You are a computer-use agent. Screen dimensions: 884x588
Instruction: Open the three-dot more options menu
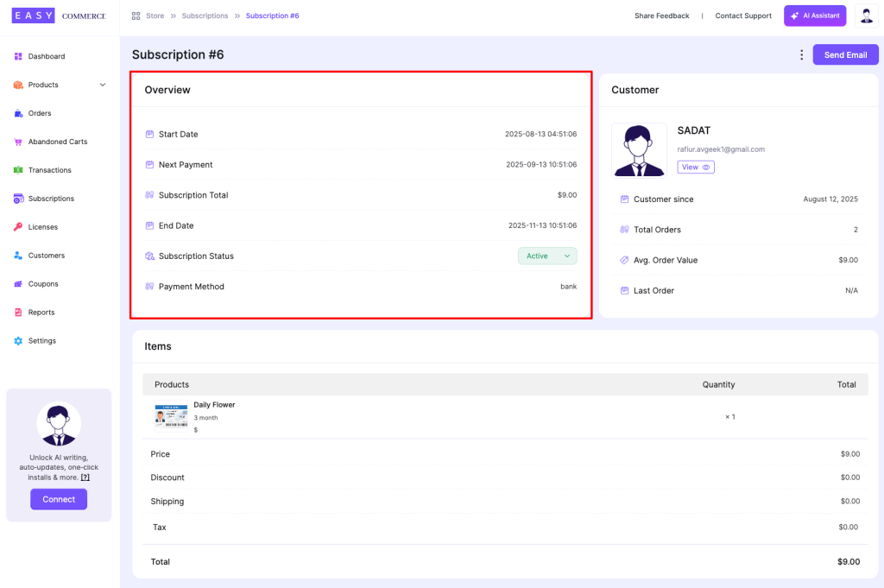coord(801,54)
